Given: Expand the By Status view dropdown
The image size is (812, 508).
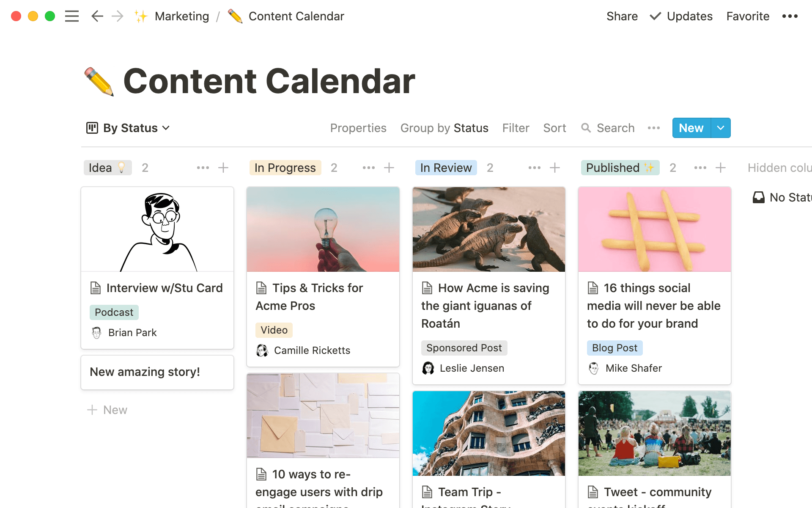Looking at the screenshot, I should point(166,127).
